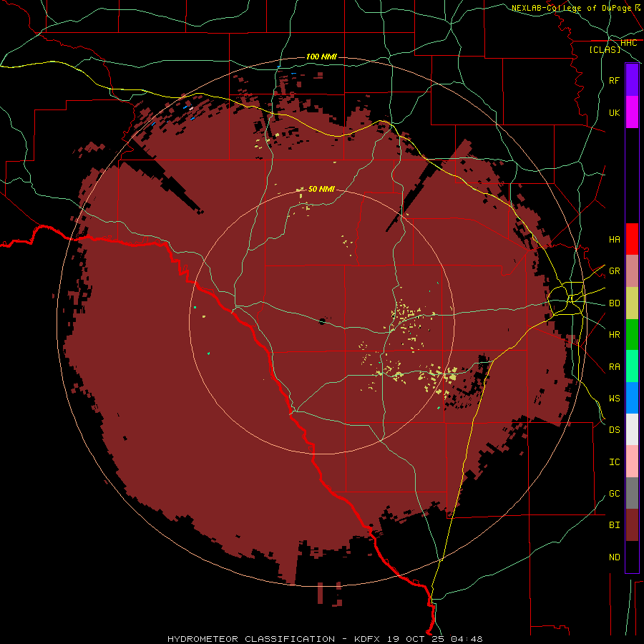Click the 50 NMI range ring label

pos(321,189)
